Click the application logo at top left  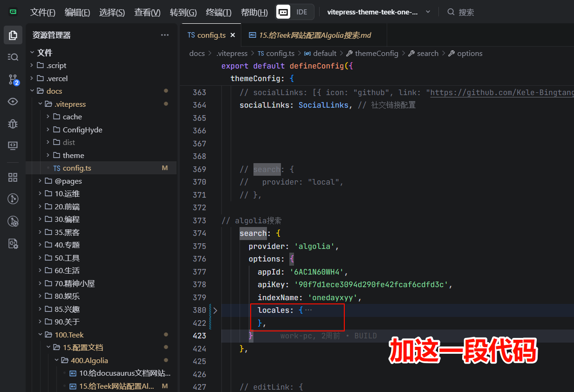click(x=13, y=12)
